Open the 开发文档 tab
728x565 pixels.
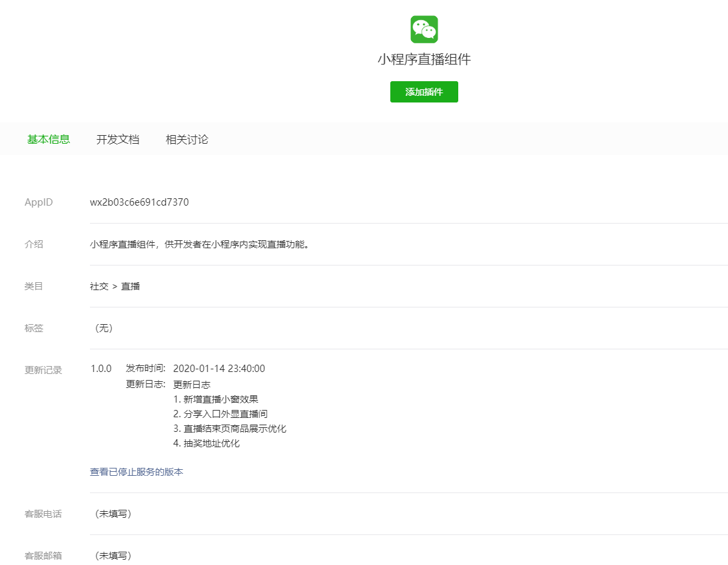(x=117, y=139)
